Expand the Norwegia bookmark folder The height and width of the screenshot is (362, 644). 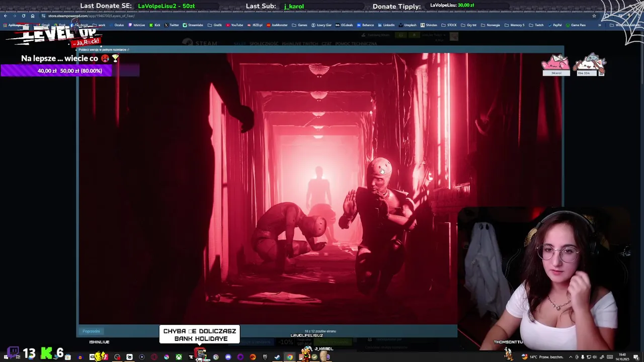tap(491, 25)
